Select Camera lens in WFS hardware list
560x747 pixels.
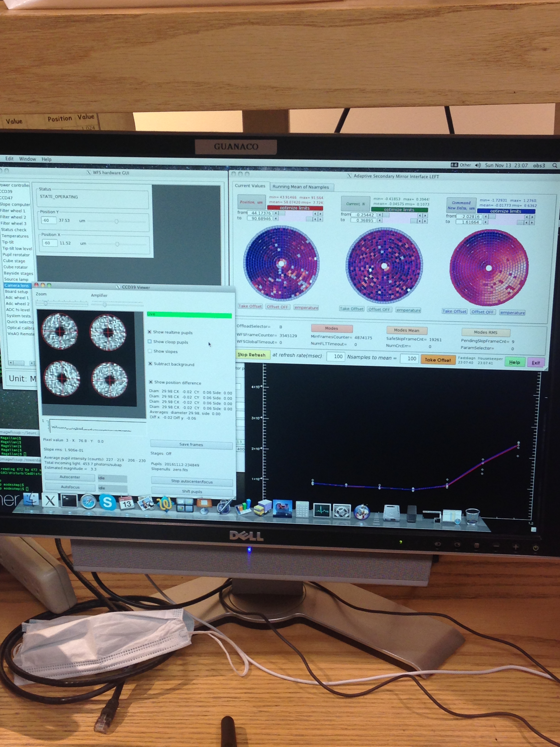point(17,285)
